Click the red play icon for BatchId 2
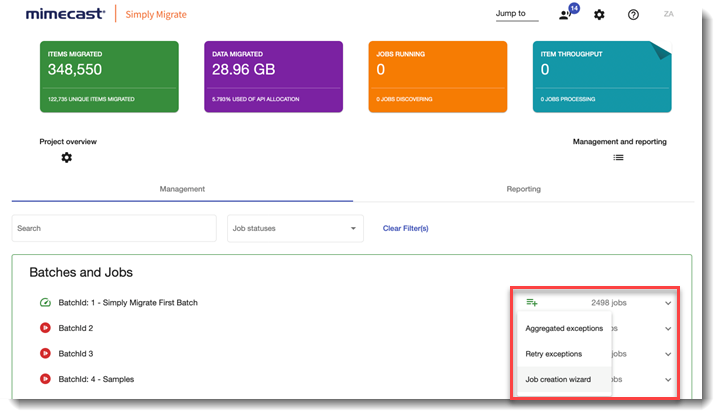 click(45, 328)
